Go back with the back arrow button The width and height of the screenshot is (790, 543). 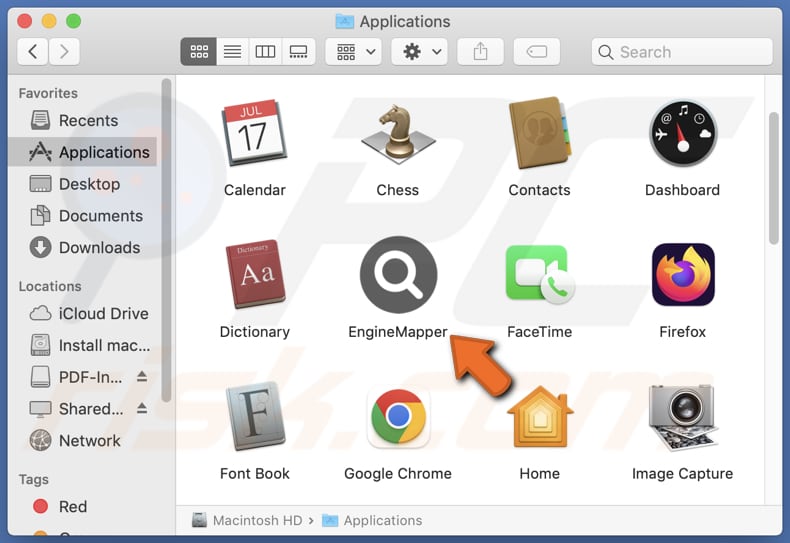(x=33, y=52)
